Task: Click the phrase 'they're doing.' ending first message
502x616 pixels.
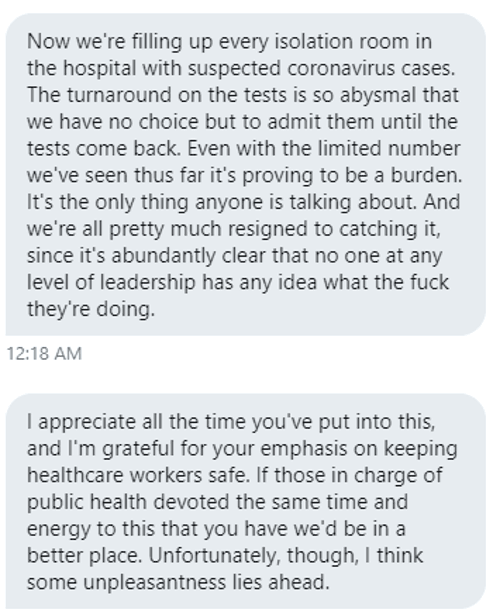Action: point(91,309)
